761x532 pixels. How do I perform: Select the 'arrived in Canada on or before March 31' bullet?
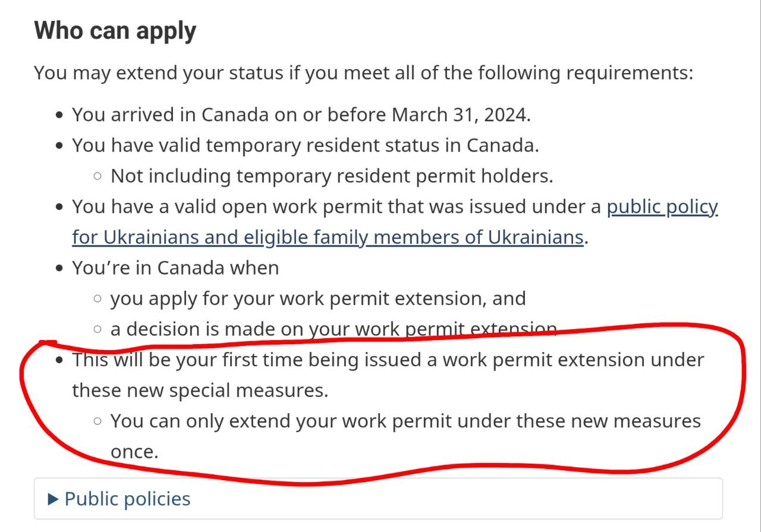click(301, 115)
